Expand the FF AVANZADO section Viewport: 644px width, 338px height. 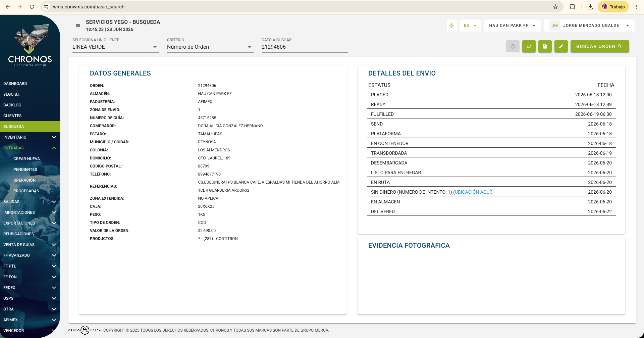pos(30,255)
